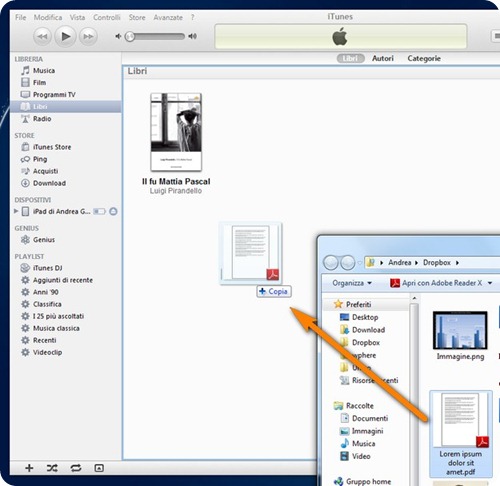Open the Recenti playlist

44,340
